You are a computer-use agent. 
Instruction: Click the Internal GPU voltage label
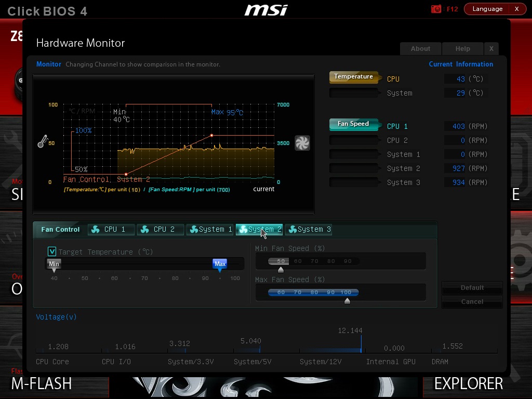(x=391, y=362)
